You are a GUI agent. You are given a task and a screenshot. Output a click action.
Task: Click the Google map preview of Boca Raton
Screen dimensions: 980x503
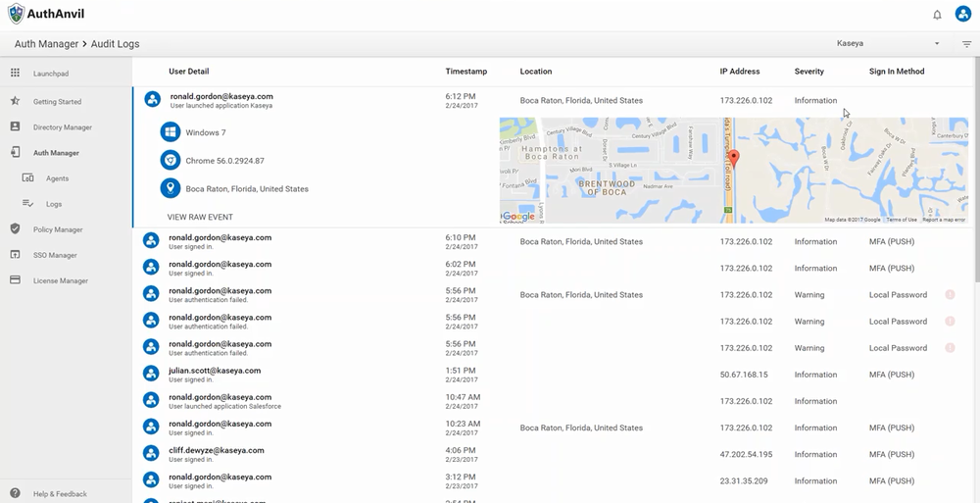click(x=734, y=171)
